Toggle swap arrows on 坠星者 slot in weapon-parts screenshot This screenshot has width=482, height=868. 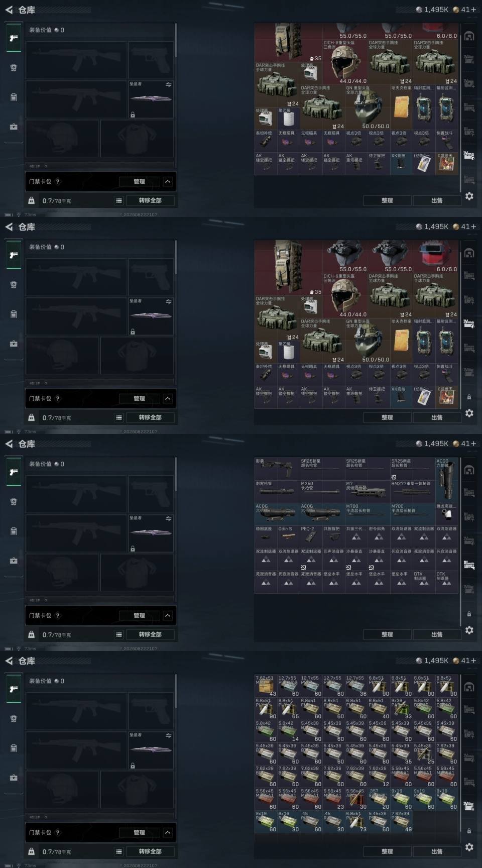[x=169, y=518]
